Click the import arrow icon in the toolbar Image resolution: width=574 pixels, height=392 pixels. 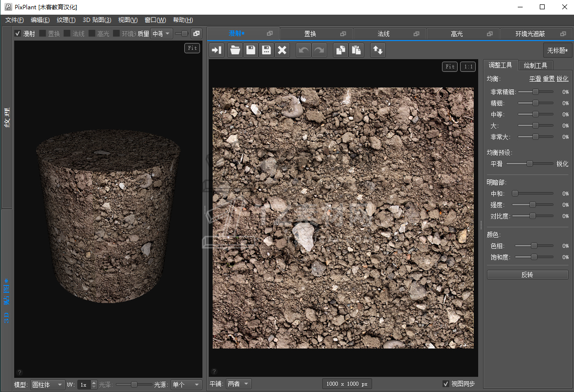(x=217, y=50)
